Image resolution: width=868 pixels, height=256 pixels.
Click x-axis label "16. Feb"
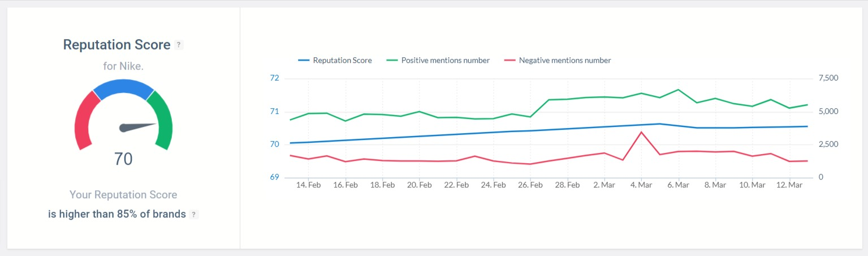(346, 185)
